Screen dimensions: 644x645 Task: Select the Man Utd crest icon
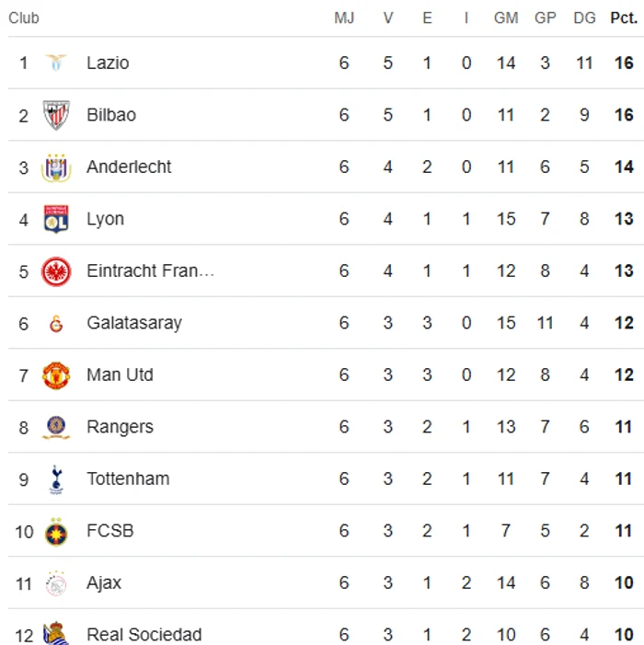56,375
